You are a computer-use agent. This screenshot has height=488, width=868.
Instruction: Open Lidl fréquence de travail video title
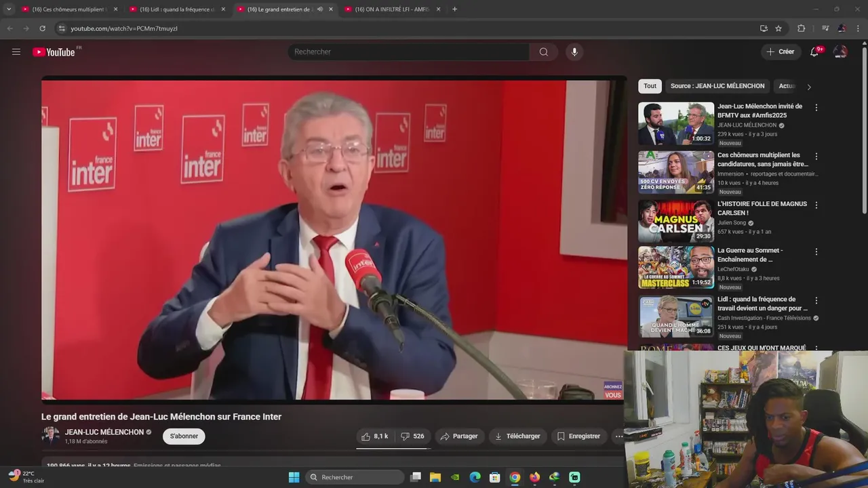(x=763, y=304)
